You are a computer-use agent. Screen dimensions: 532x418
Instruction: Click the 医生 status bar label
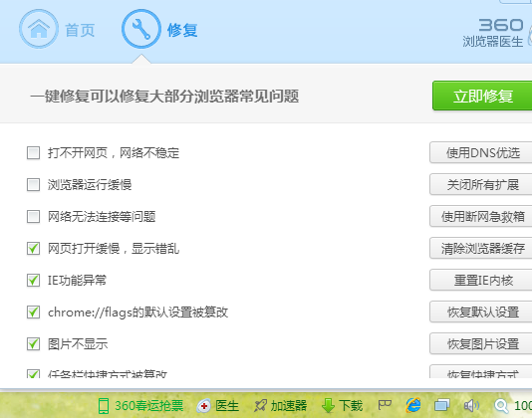tap(227, 406)
